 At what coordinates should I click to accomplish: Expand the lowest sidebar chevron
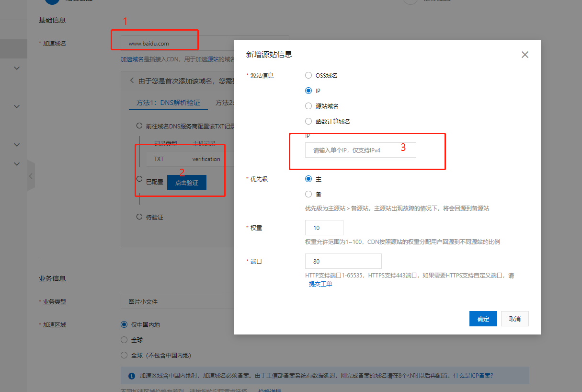17,164
